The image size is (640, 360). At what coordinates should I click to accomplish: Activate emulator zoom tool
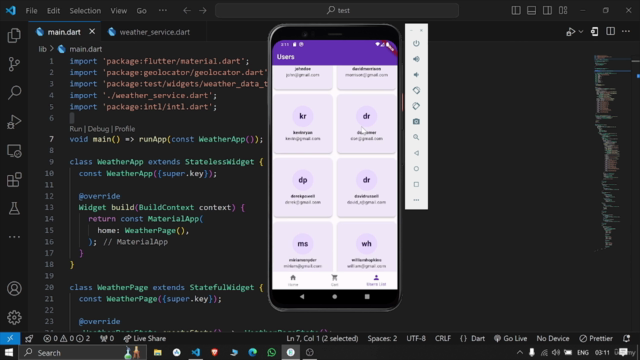pyautogui.click(x=416, y=137)
